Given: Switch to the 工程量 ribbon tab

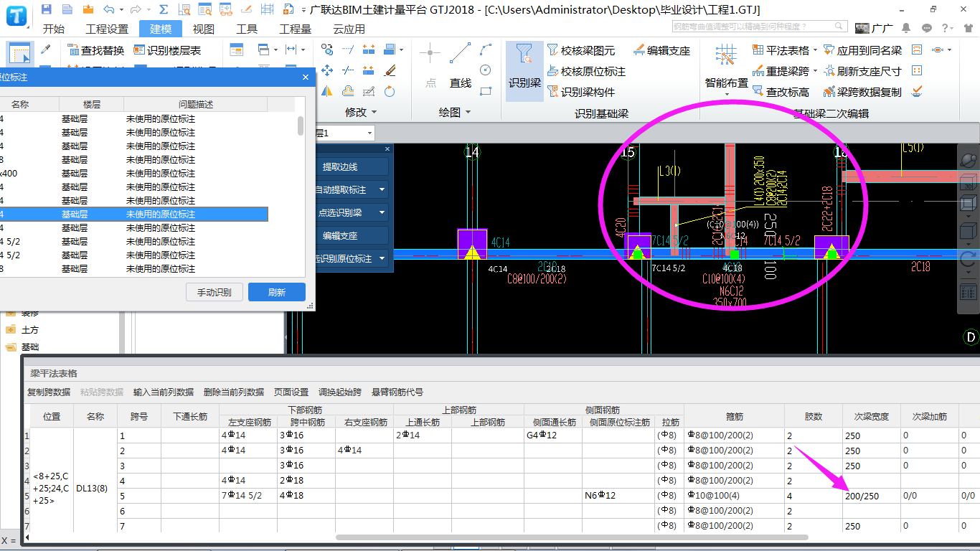Looking at the screenshot, I should click(x=295, y=29).
